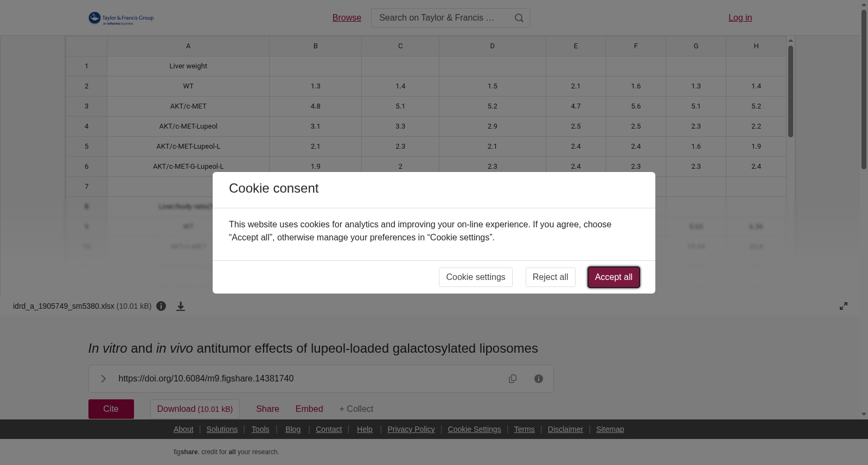868x465 pixels.
Task: Click the Taylor & Francis Group logo
Action: tap(121, 18)
